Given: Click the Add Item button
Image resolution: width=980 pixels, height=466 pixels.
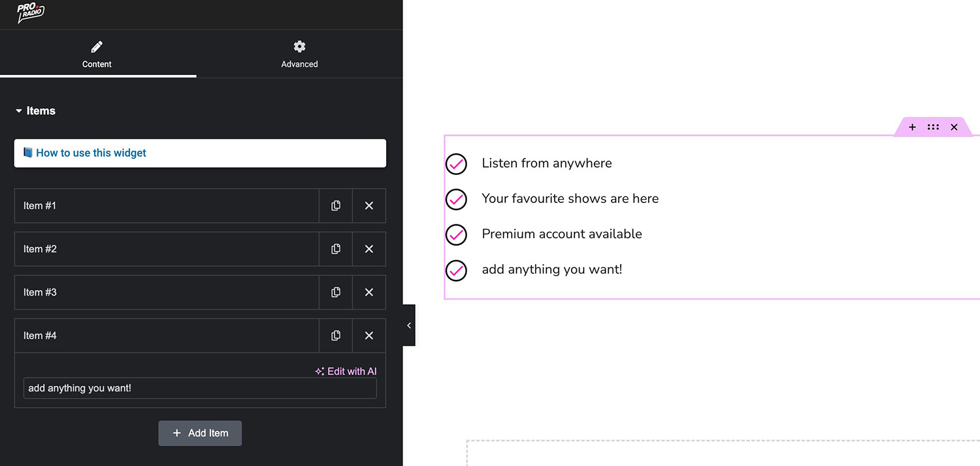Looking at the screenshot, I should tap(200, 433).
